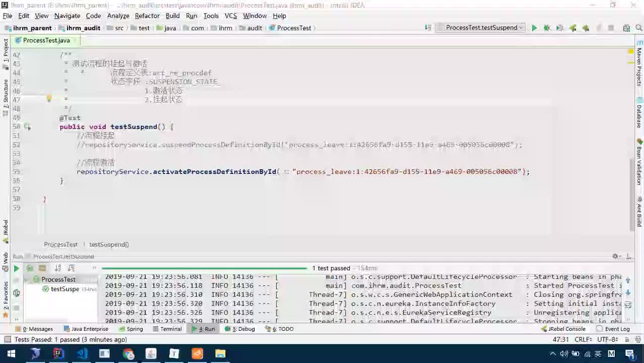Click ProcessTest class in navigation breadcrumb

click(x=290, y=28)
